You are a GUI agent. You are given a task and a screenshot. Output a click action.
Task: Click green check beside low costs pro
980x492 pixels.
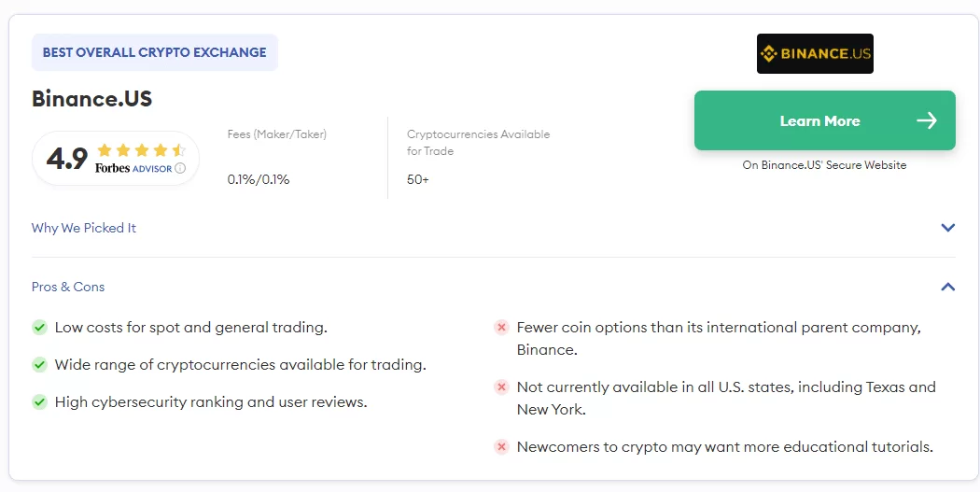tap(39, 328)
